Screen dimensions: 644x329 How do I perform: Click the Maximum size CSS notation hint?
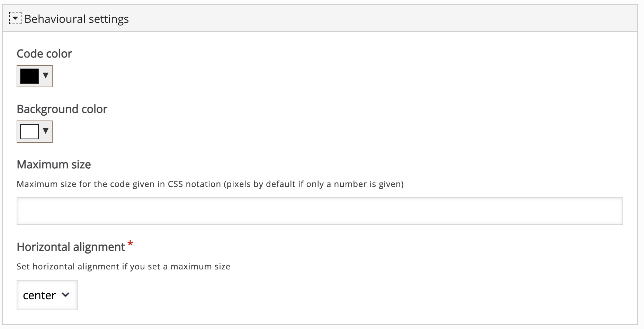[210, 184]
